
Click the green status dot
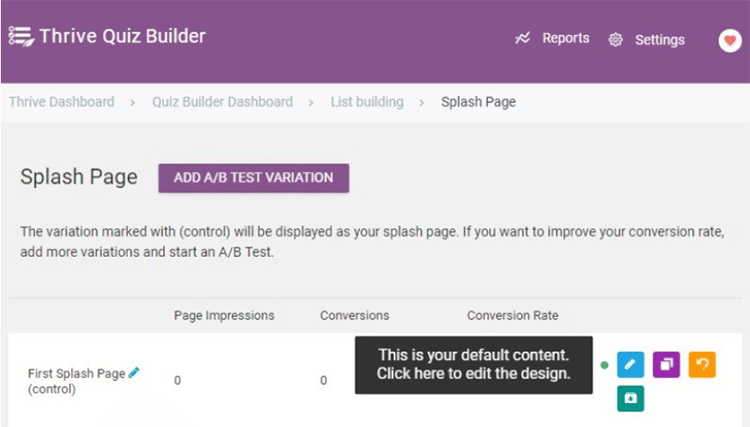(604, 365)
